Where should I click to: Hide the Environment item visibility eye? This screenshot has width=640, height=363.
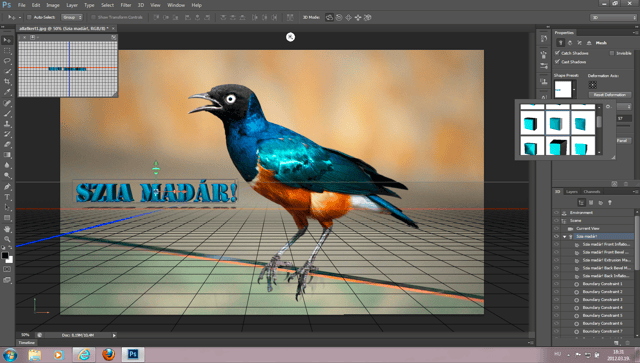click(x=556, y=213)
